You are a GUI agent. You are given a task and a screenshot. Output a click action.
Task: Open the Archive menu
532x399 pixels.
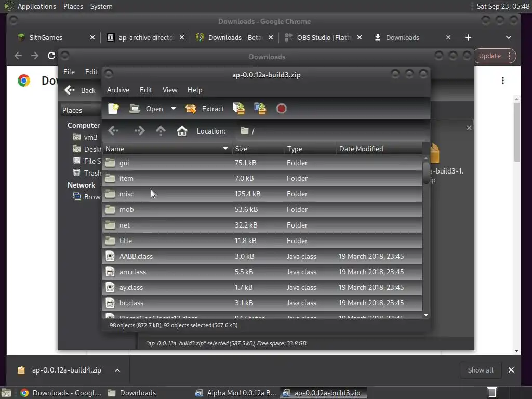point(118,90)
